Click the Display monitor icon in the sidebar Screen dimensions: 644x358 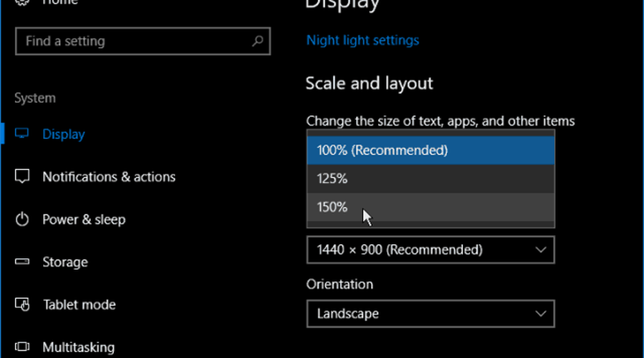pyautogui.click(x=23, y=135)
